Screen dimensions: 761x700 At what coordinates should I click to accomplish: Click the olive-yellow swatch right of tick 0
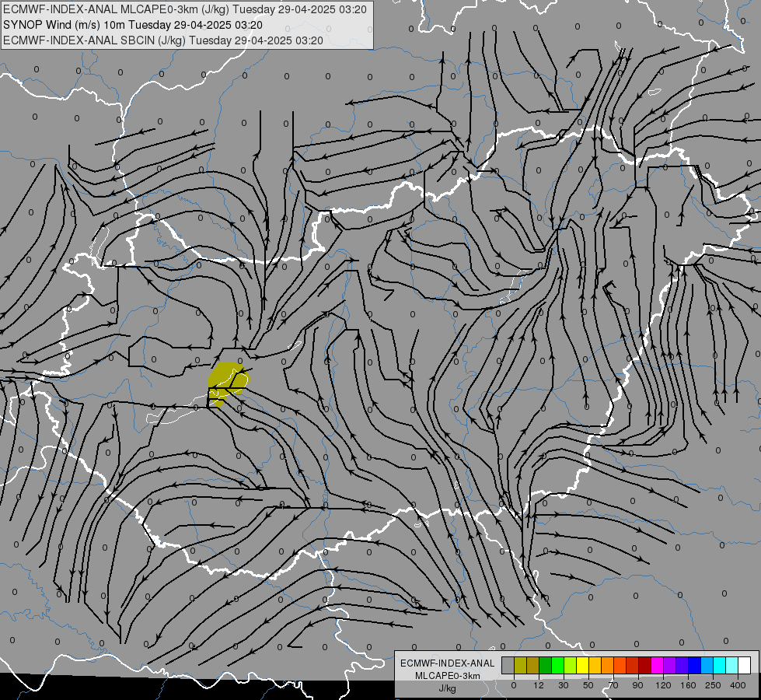(520, 665)
